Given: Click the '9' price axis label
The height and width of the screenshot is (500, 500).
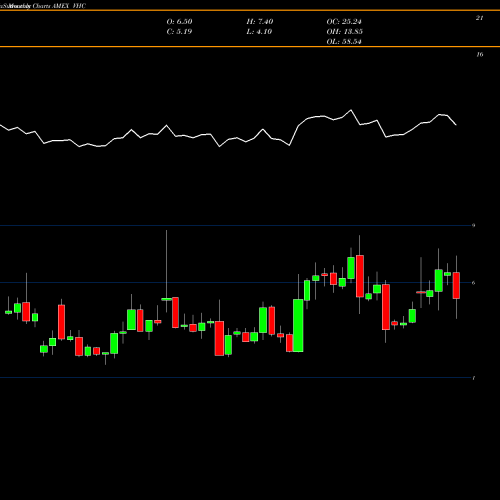Looking at the screenshot, I should (474, 225).
